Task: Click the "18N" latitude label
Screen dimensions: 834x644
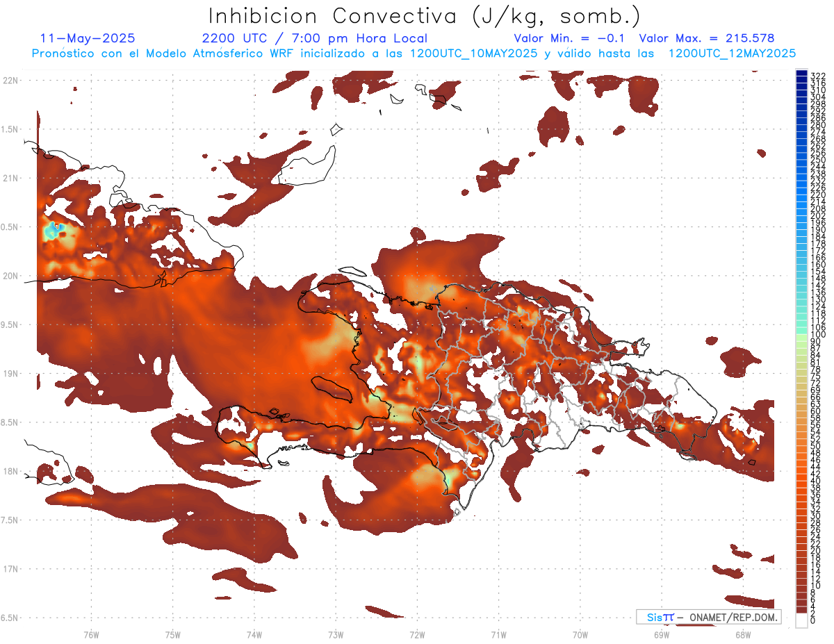Action: pos(9,471)
